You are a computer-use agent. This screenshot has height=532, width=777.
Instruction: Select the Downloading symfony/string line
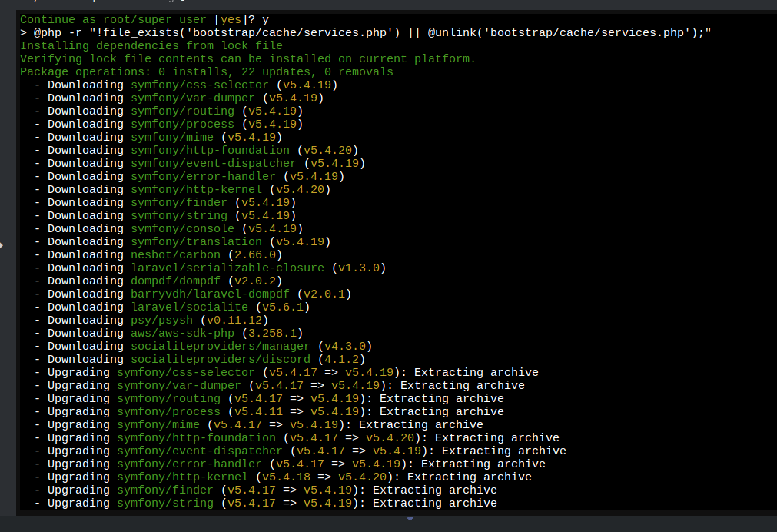tap(165, 216)
